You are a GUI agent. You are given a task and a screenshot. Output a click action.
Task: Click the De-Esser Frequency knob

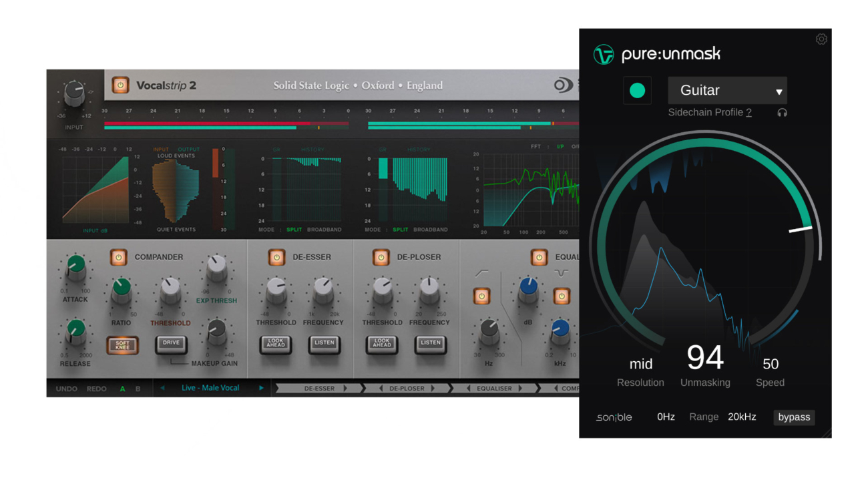pos(324,290)
